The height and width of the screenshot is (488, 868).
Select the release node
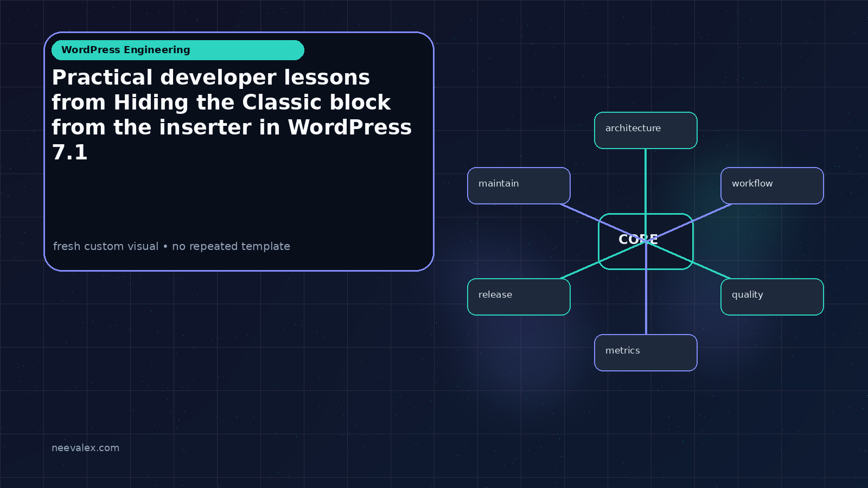(x=519, y=297)
